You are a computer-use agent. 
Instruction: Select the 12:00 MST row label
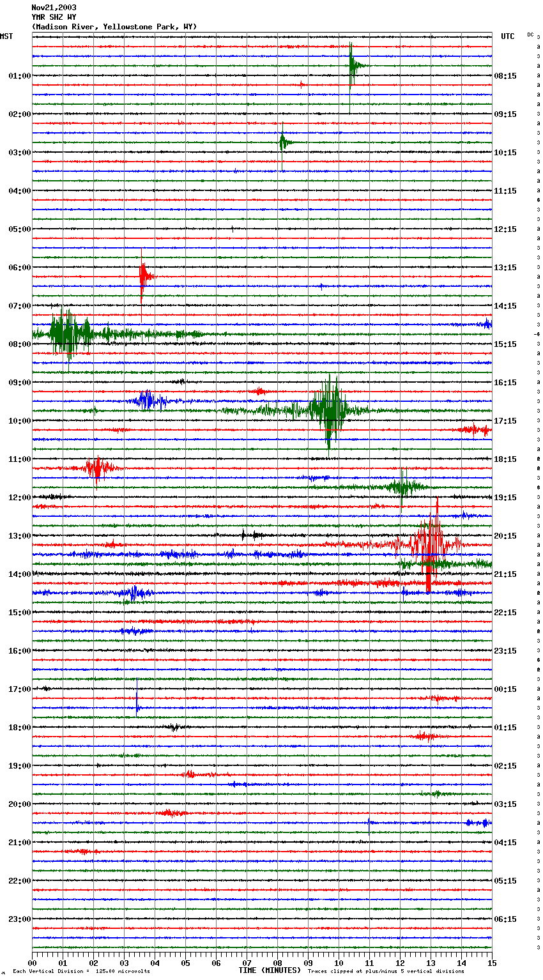coord(20,498)
